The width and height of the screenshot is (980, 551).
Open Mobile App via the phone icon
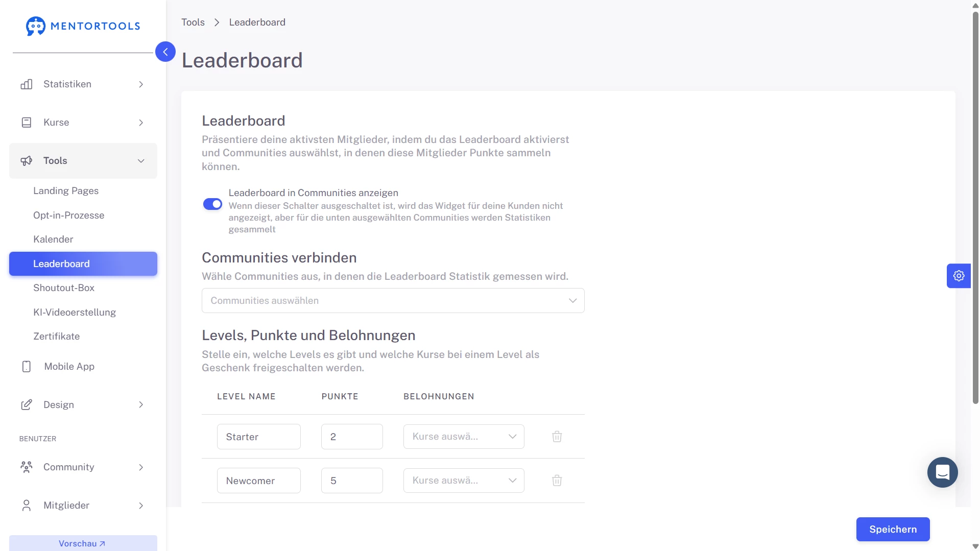26,366
